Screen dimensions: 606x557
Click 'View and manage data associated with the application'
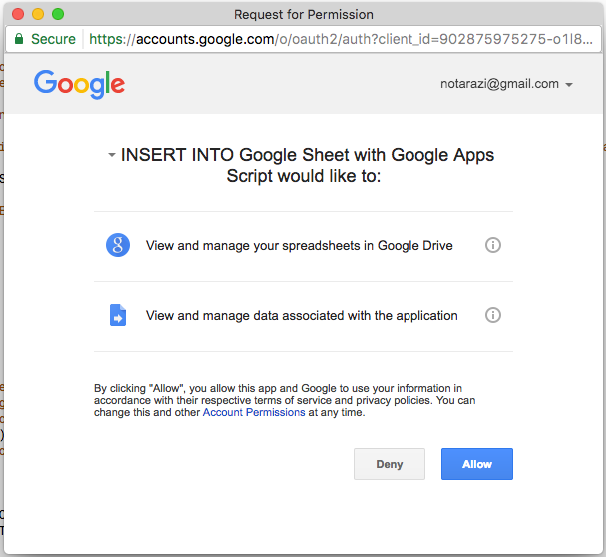301,316
